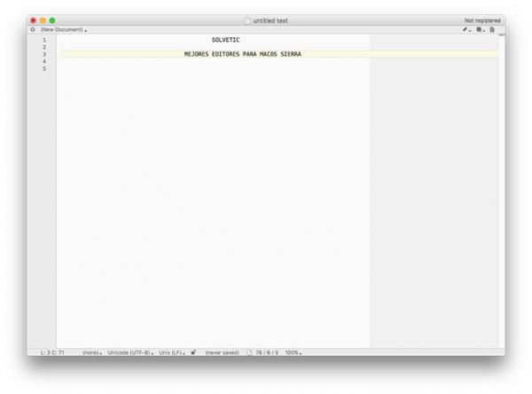Click line number 3 in the gutter
Screen dimensions: 532x394
pyautogui.click(x=44, y=54)
